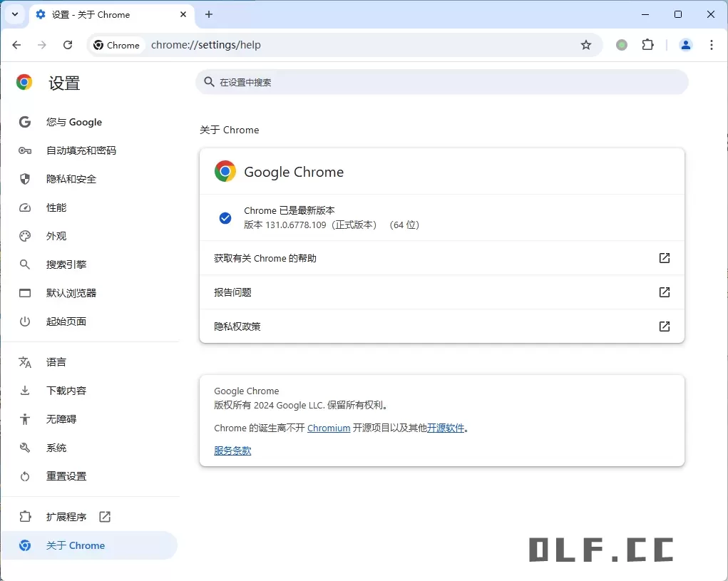Viewport: 728px width, 581px height.
Task: Select the 外观 settings section
Action: pos(57,236)
